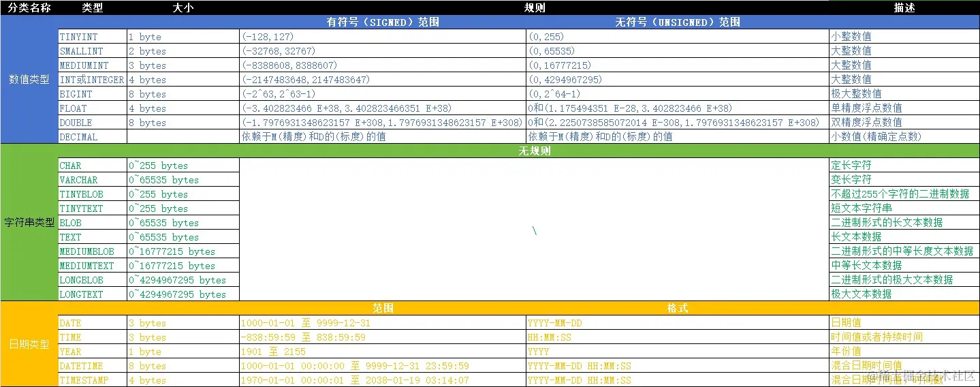
Task: Select the 0~4294967295 bytes size of LONGTEXT
Action: 183,294
